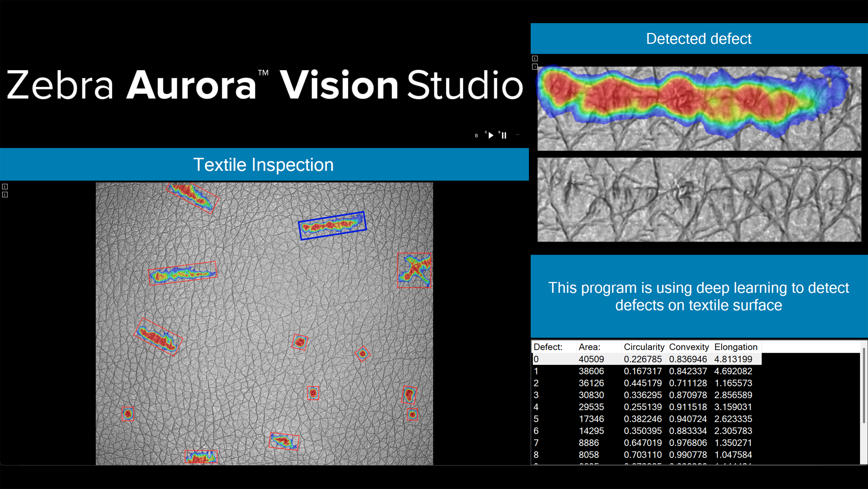Click the lower page-1 badge on Detected defect preview

pyautogui.click(x=535, y=67)
